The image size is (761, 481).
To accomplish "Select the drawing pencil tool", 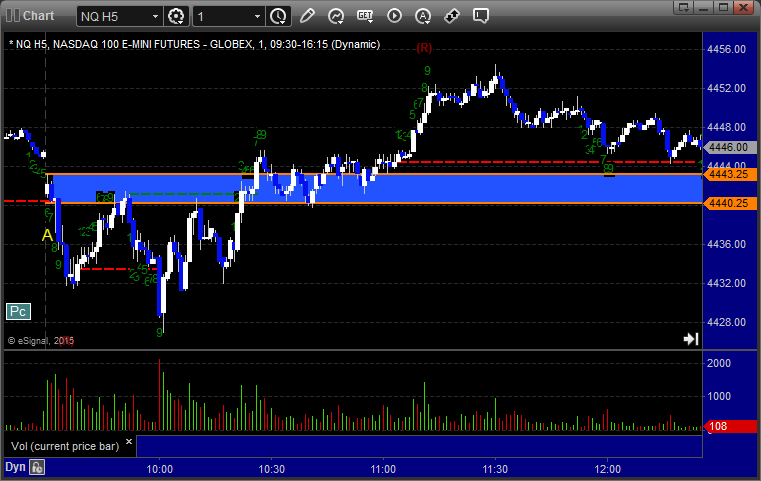I will pyautogui.click(x=307, y=16).
